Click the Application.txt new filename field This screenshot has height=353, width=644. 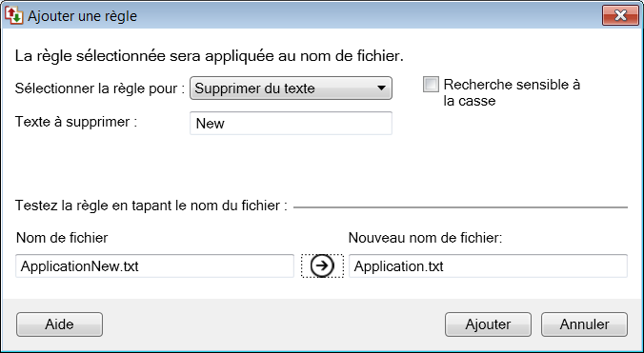click(x=488, y=266)
